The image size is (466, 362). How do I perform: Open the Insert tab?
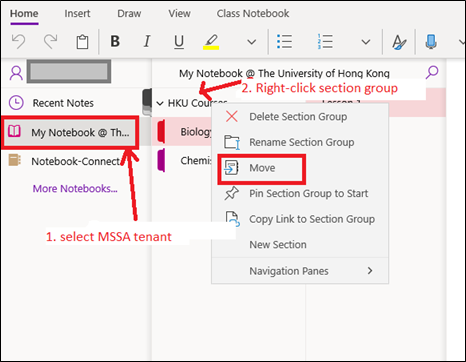point(77,14)
